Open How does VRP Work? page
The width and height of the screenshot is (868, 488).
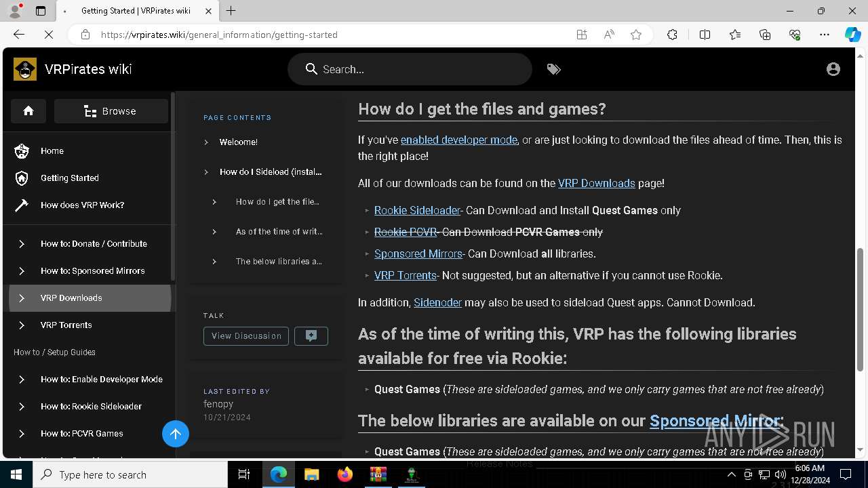pyautogui.click(x=90, y=205)
